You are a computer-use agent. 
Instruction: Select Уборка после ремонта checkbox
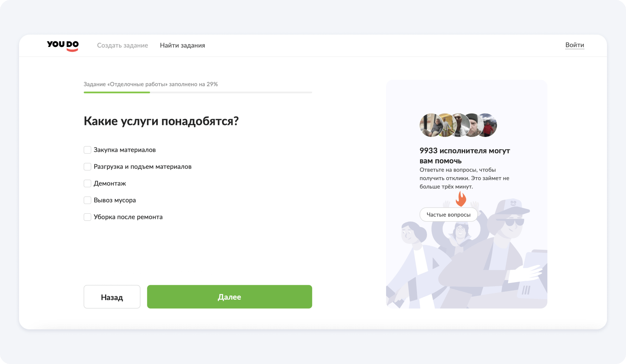pyautogui.click(x=87, y=217)
